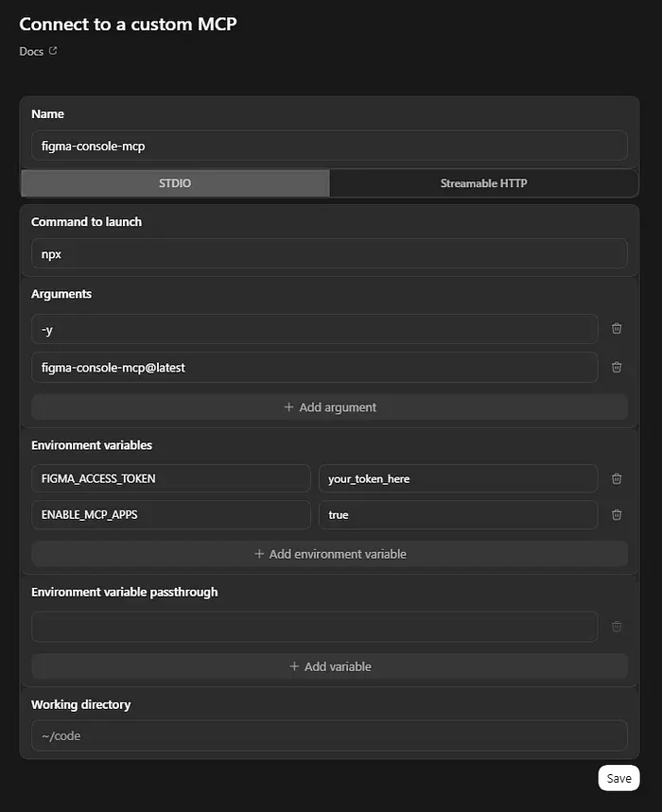Click Add variable under passthrough section

coord(329,666)
